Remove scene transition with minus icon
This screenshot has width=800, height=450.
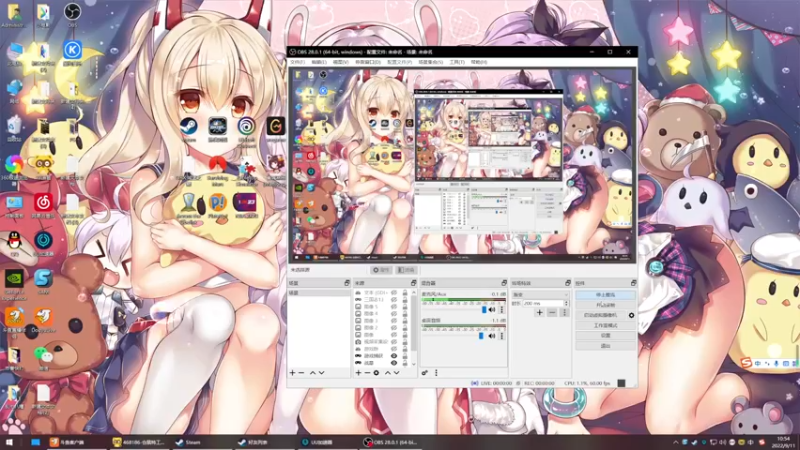pos(552,312)
